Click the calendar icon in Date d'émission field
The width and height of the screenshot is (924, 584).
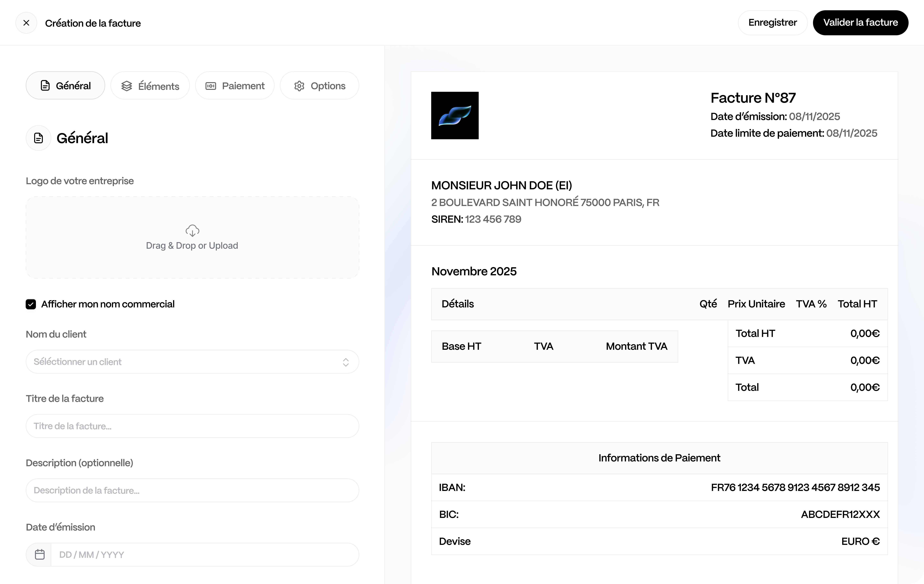coord(39,554)
